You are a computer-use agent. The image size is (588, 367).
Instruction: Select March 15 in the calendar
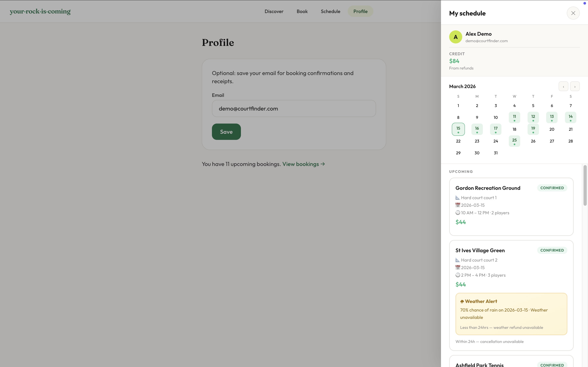[x=458, y=129]
